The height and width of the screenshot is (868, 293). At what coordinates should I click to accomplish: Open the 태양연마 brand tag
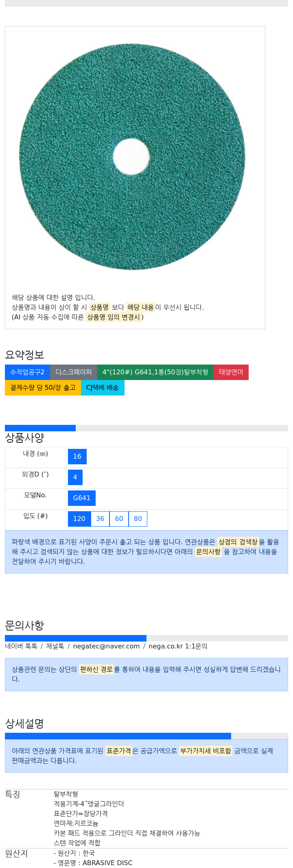point(231,372)
